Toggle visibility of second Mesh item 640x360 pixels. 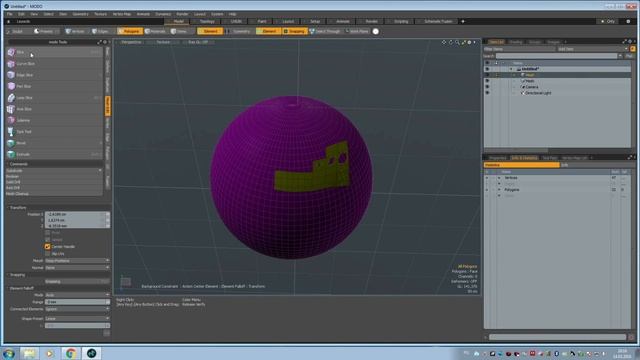[487, 81]
